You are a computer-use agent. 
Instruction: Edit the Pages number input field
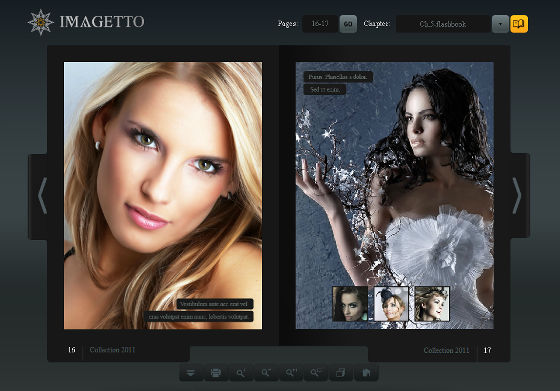point(320,24)
